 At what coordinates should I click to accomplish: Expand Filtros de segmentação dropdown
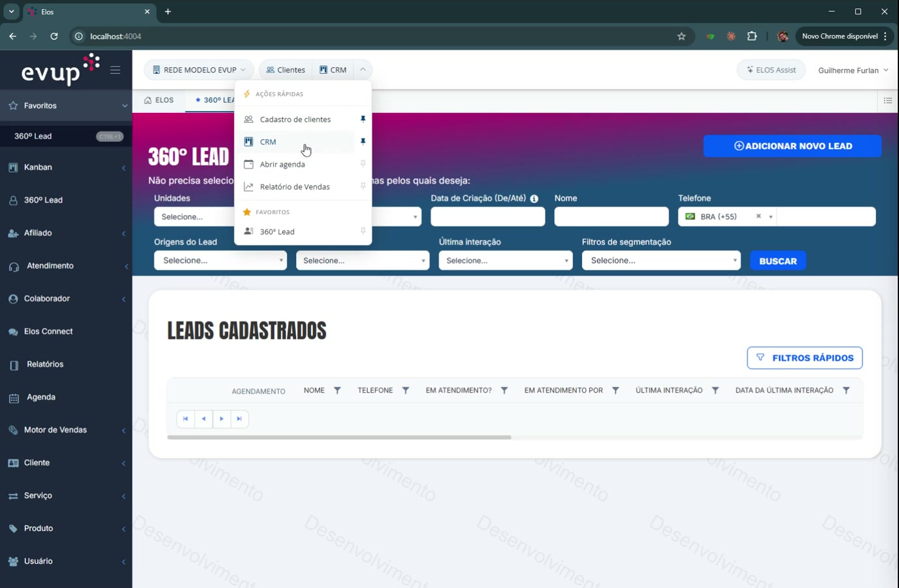[x=661, y=260]
